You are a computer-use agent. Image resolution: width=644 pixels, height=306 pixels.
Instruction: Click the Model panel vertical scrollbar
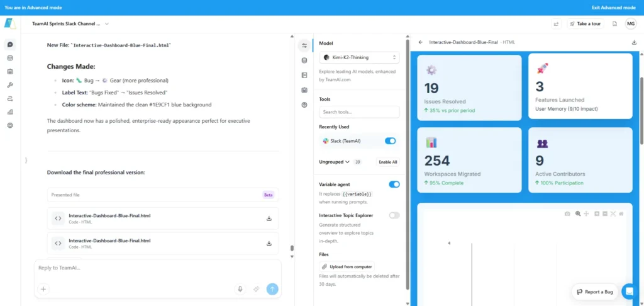[408, 164]
